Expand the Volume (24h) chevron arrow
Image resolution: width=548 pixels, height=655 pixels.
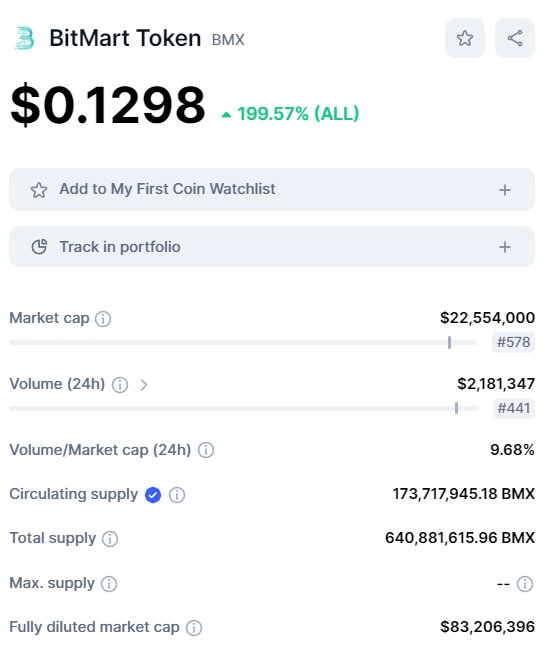pos(144,385)
